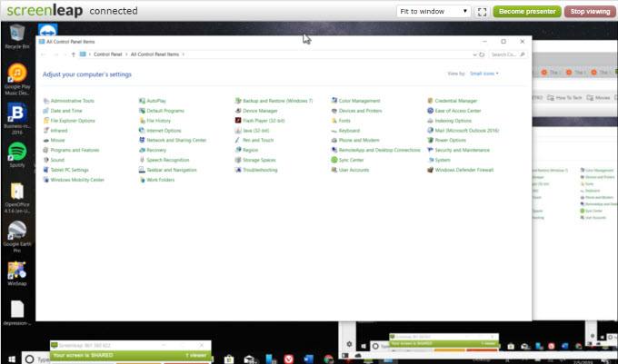The image size is (618, 364).
Task: Select Google Earth Pro desktop shortcut
Action: pos(17,237)
